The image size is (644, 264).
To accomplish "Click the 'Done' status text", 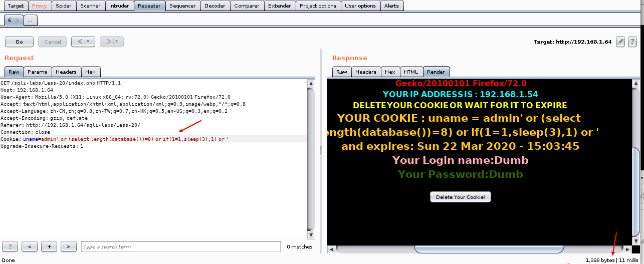I will [x=9, y=260].
